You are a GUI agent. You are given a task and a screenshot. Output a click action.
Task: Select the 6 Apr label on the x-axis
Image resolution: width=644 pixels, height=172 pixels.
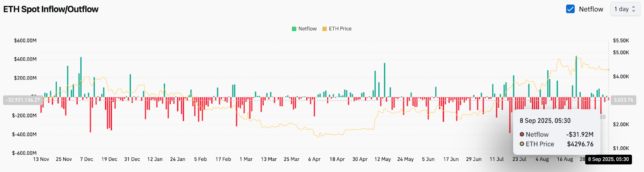[x=314, y=160]
